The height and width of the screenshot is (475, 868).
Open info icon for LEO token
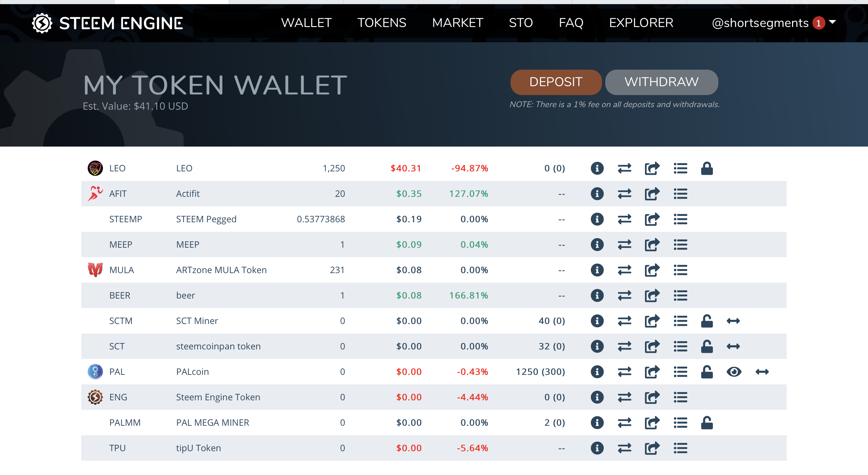click(x=597, y=168)
